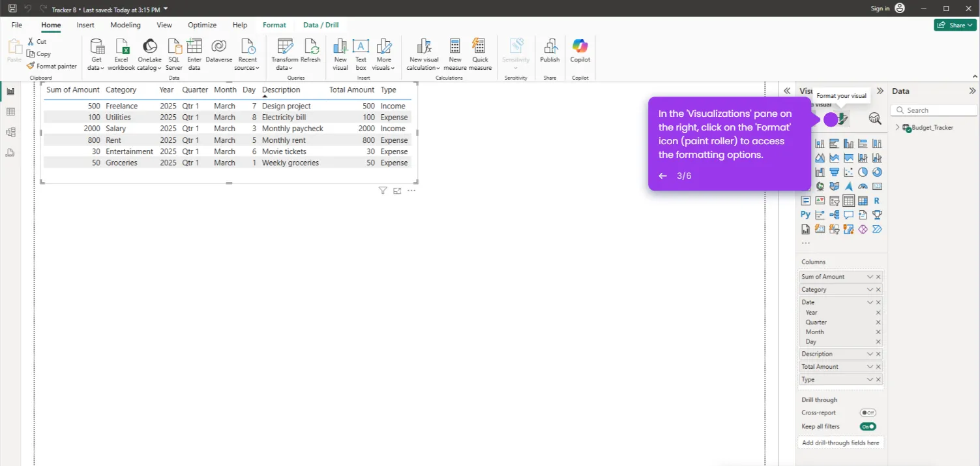Select the Python (Py) visual icon
980x466 pixels.
point(805,215)
